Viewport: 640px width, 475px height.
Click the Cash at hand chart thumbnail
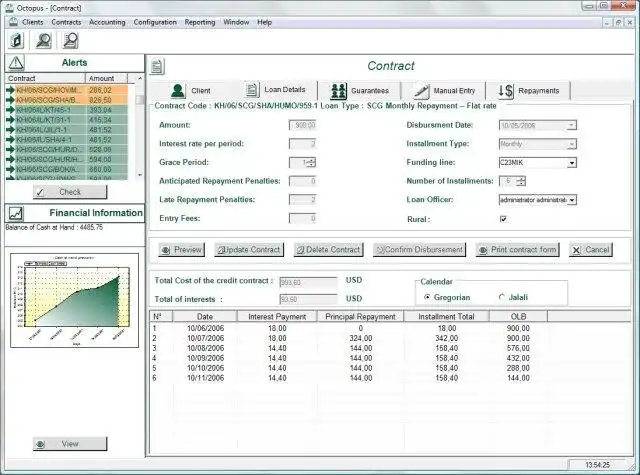74,300
